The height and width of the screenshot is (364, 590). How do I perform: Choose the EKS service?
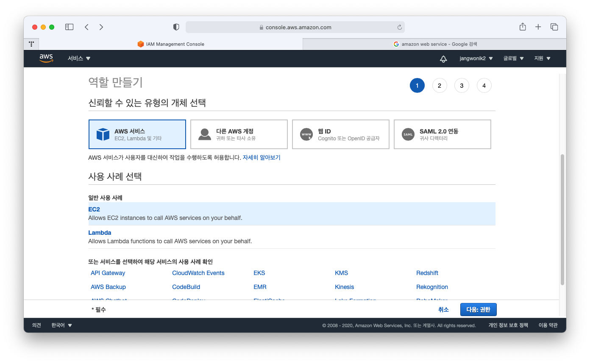click(259, 273)
